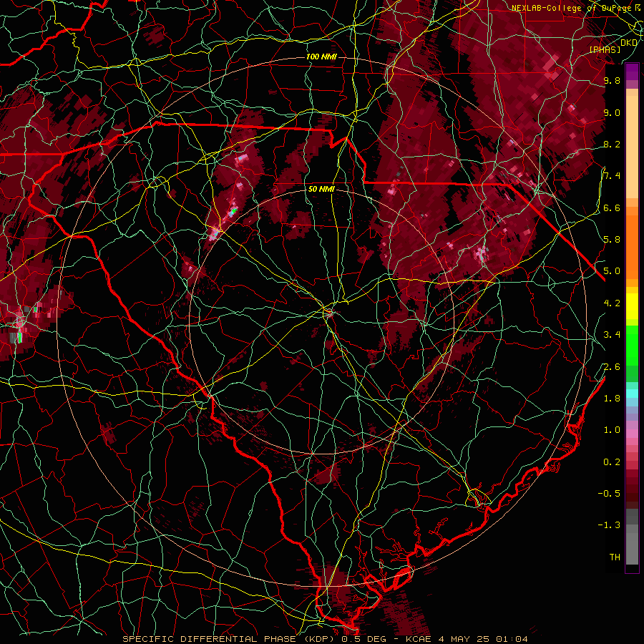
Task: Pick the yellow band of the color bar
Action: coord(632,306)
